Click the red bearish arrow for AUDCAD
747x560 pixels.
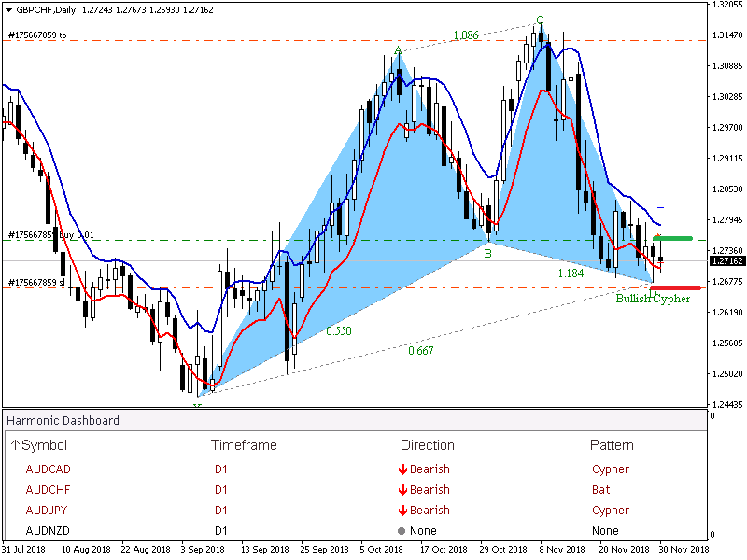pos(402,469)
